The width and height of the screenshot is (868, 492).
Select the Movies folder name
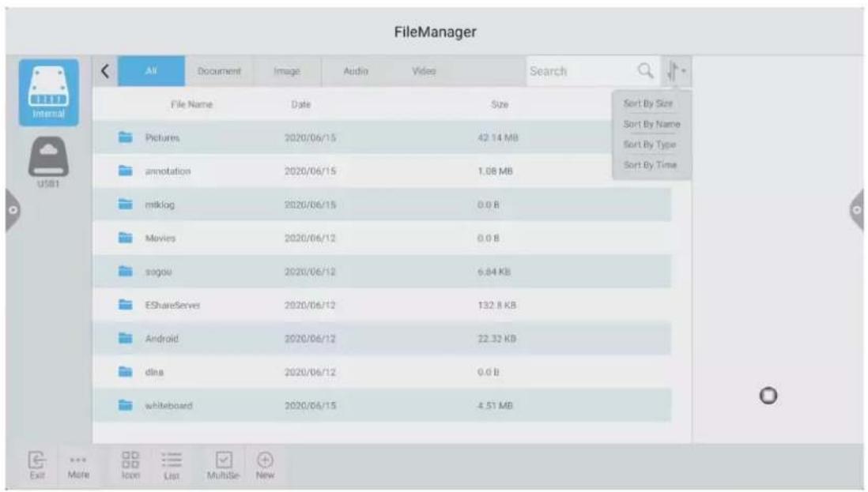(160, 238)
